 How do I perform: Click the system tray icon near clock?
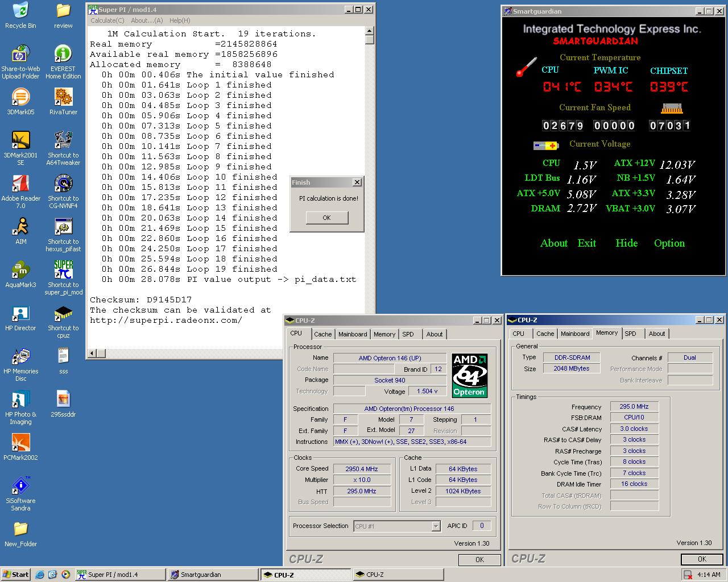pos(688,575)
